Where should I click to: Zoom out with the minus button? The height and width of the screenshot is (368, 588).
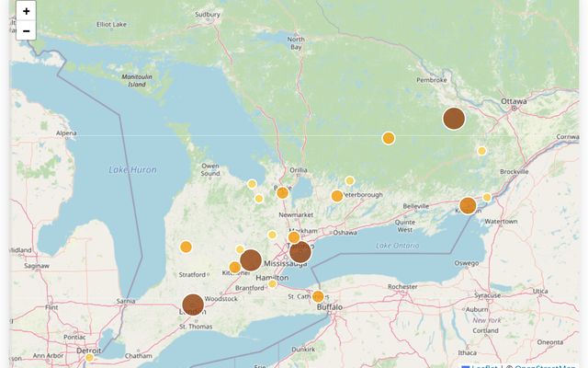[26, 32]
